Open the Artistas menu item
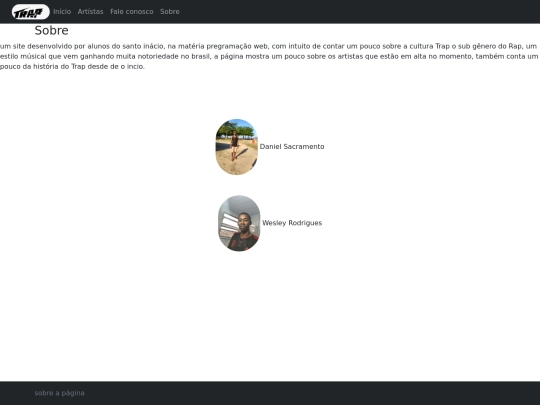This screenshot has width=540, height=405. click(90, 12)
